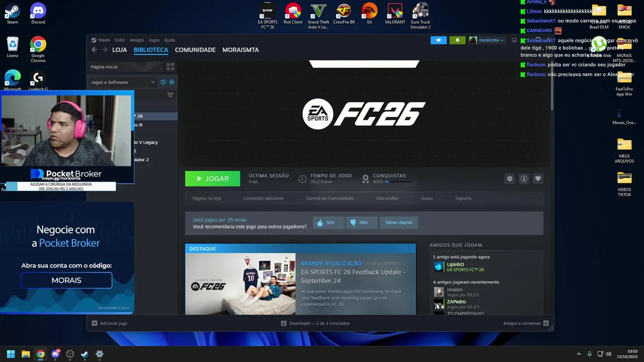Viewport: 644px width, 362px height.
Task: Open Steam's green notifications bell
Action: (x=457, y=40)
